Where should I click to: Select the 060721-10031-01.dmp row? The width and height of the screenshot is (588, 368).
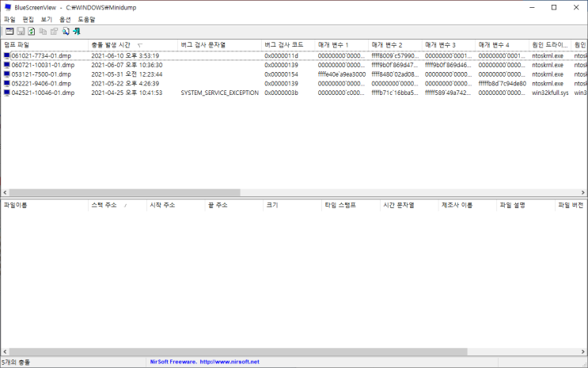tap(44, 65)
